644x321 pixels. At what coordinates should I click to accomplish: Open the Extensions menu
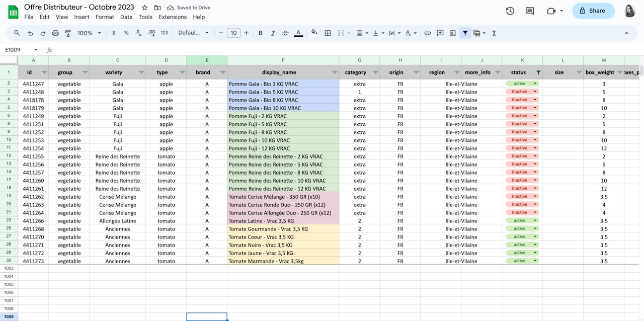pos(172,17)
